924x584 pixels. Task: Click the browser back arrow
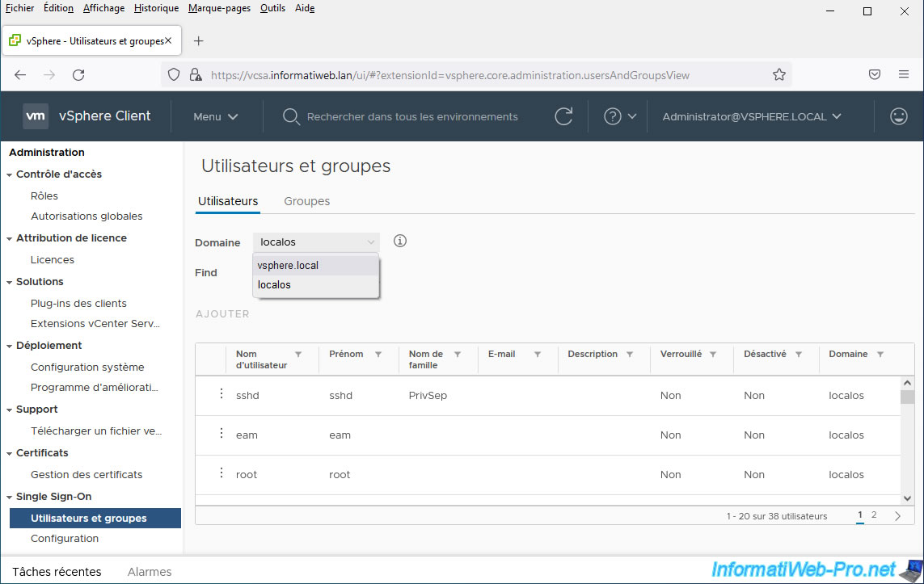point(20,75)
